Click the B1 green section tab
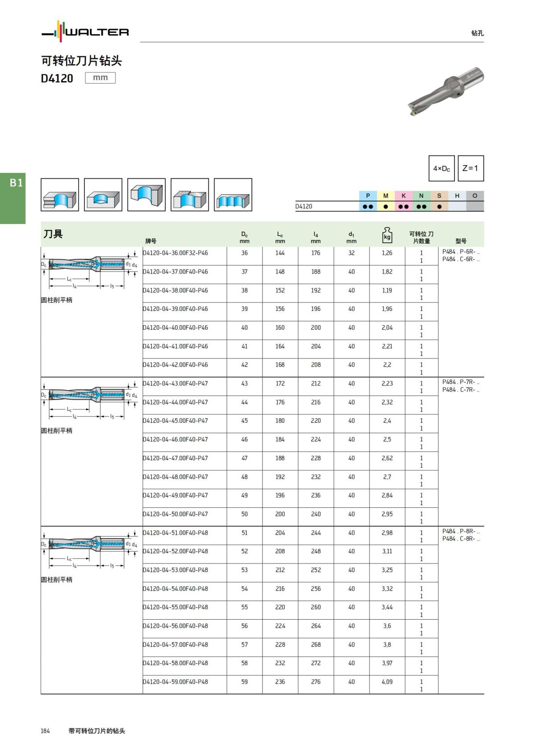This screenshot has width=535, height=756. point(13,198)
